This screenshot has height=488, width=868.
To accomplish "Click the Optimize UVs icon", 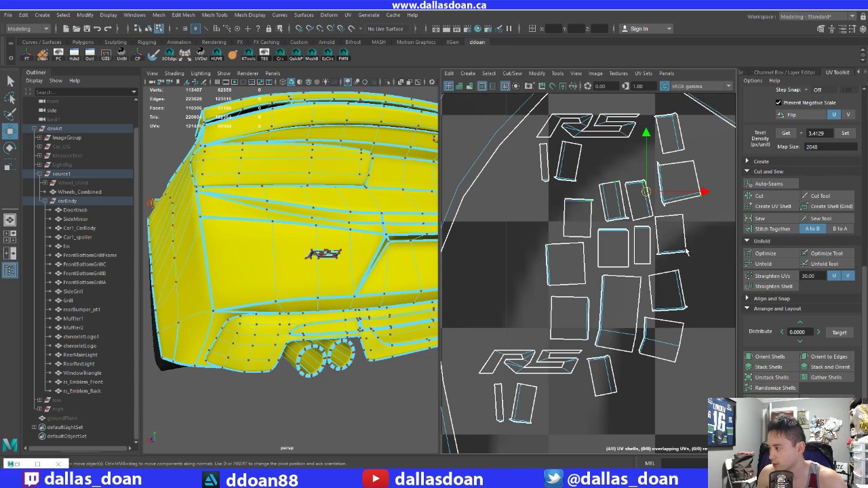I will [x=749, y=253].
